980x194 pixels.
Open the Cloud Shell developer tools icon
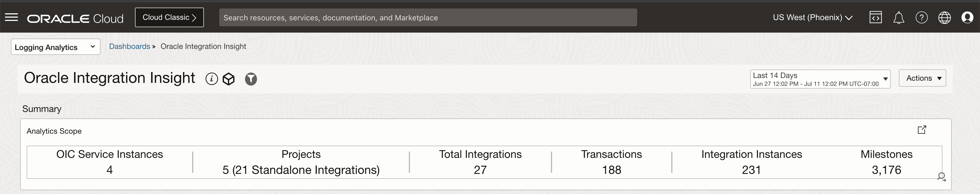tap(875, 17)
